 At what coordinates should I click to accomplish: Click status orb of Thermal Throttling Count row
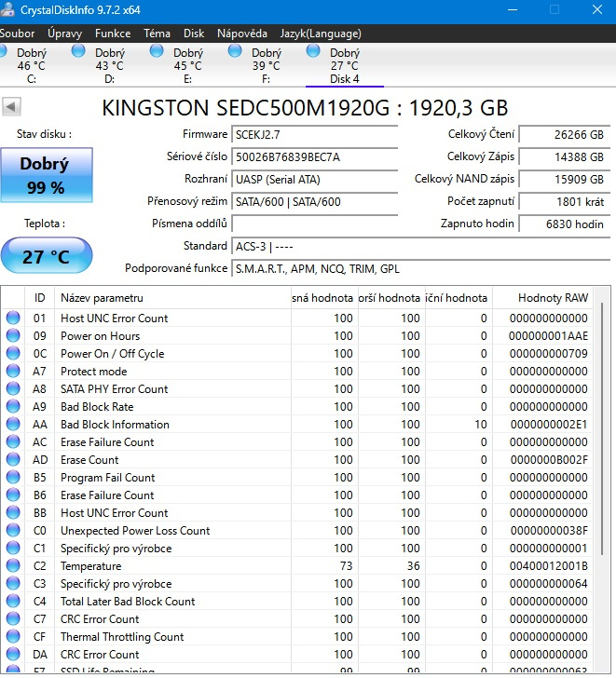[13, 636]
